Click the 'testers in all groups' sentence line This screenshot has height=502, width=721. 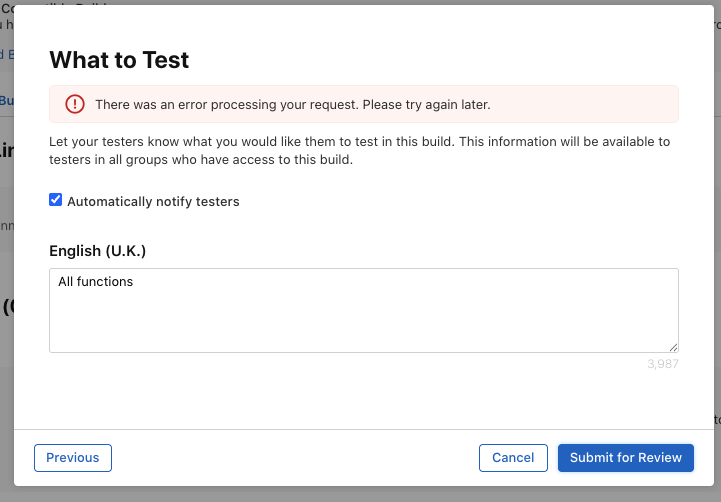point(200,160)
